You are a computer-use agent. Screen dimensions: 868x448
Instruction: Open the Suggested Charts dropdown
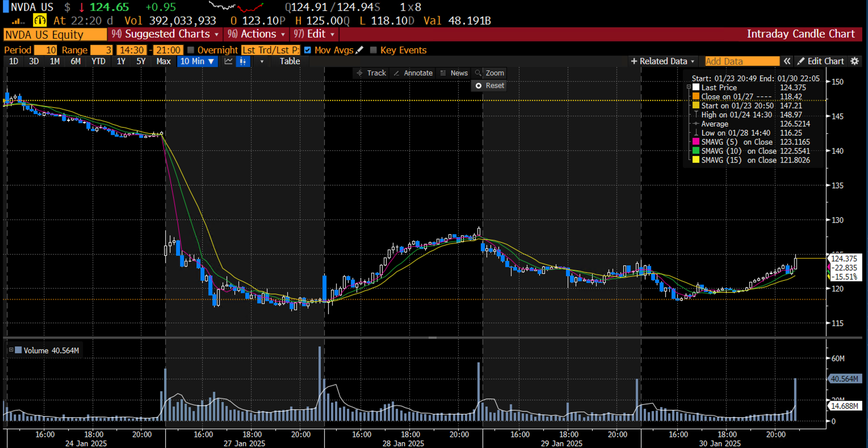[165, 34]
